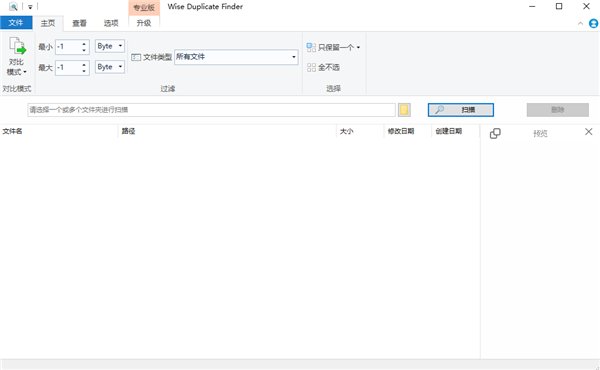Click the 最小 minimum size input field
The height and width of the screenshot is (370, 600).
[67, 47]
